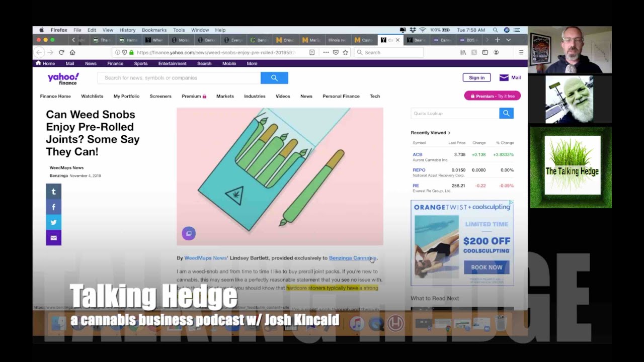Open the page actions three-dot menu
This screenshot has height=362, width=644.
tap(326, 52)
